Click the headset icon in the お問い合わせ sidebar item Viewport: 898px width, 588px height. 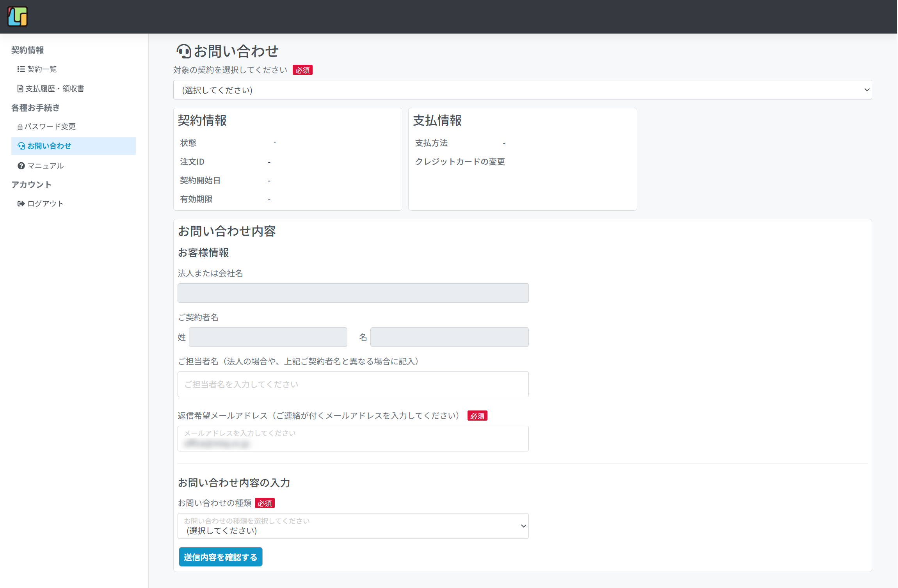21,146
